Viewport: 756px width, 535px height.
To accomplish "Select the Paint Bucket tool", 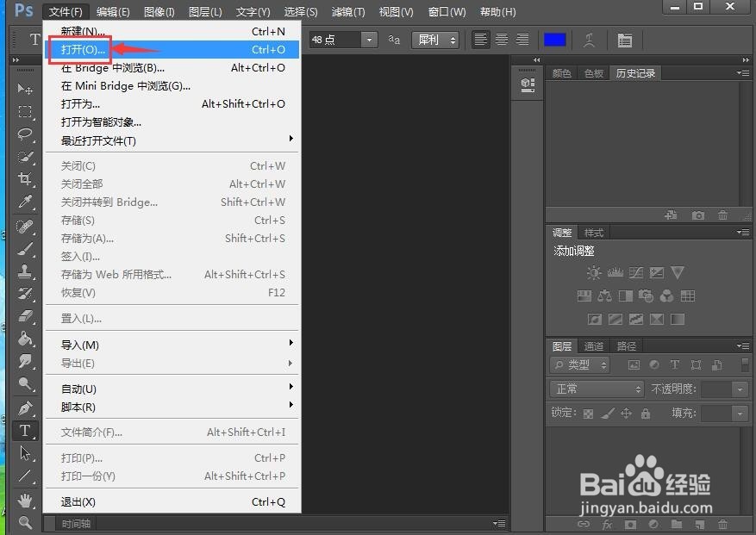I will coord(25,339).
